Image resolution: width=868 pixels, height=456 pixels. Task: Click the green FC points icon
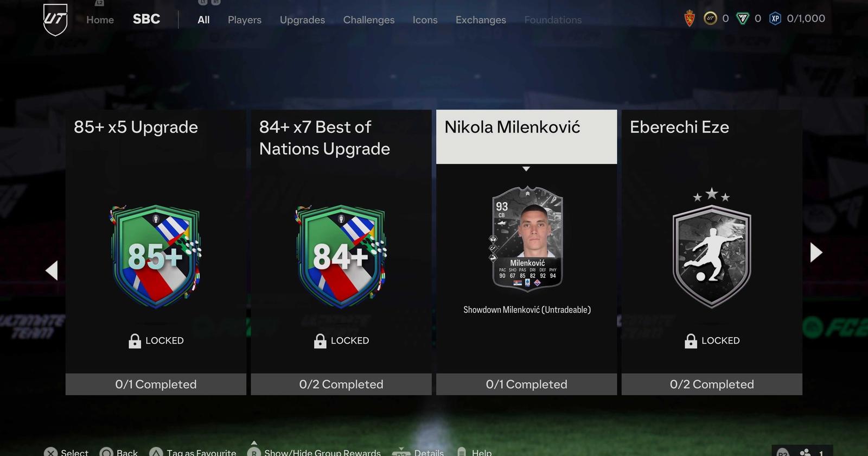point(742,18)
